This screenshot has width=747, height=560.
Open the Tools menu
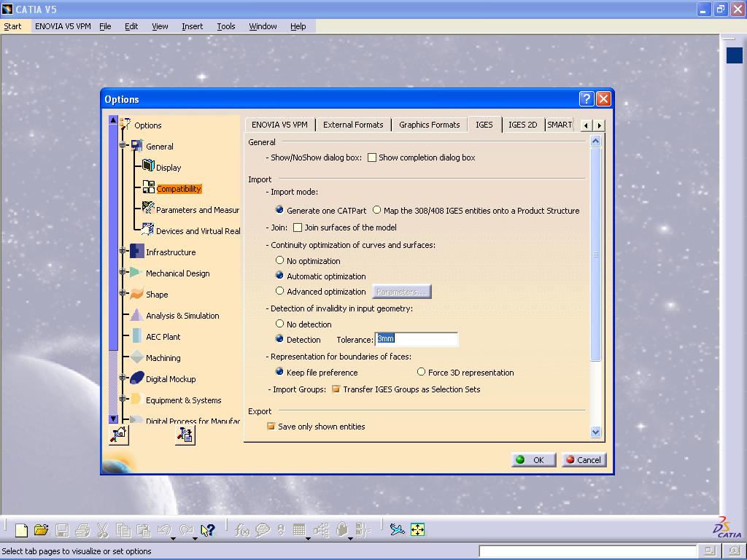tap(226, 26)
